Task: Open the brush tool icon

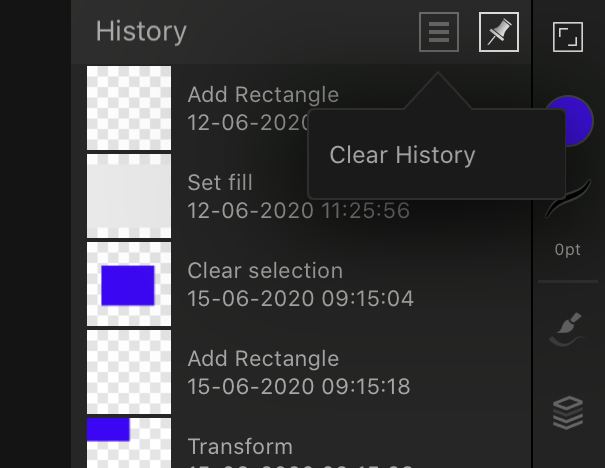Action: [x=568, y=329]
